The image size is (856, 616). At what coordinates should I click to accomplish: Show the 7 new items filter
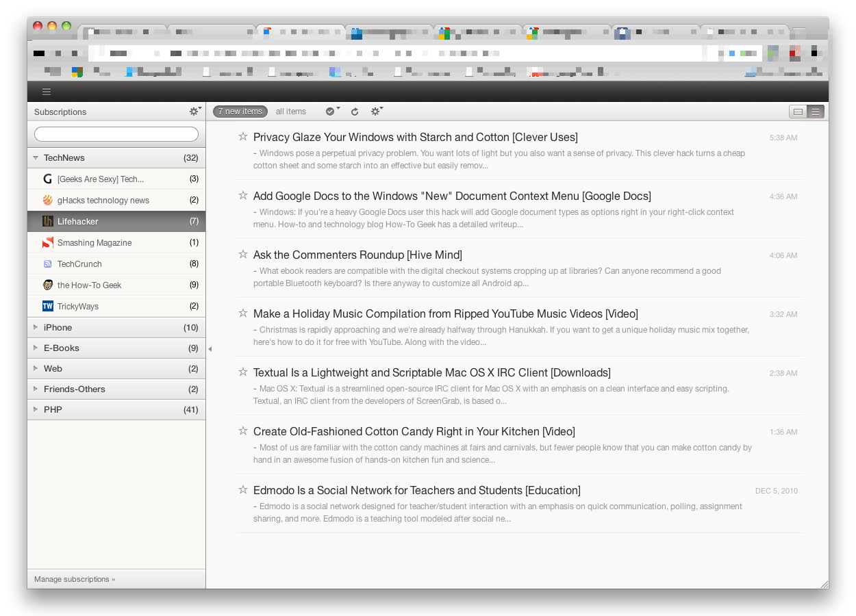240,112
